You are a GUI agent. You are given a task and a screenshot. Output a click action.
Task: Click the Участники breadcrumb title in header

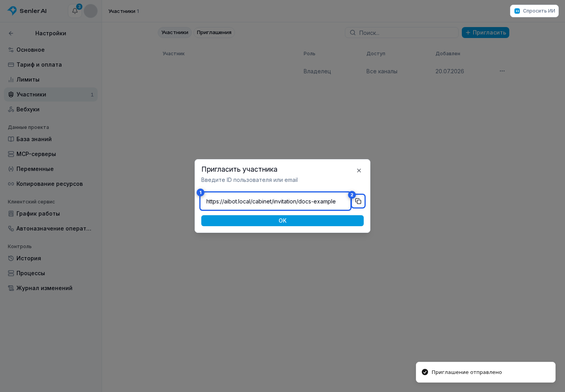click(x=122, y=11)
